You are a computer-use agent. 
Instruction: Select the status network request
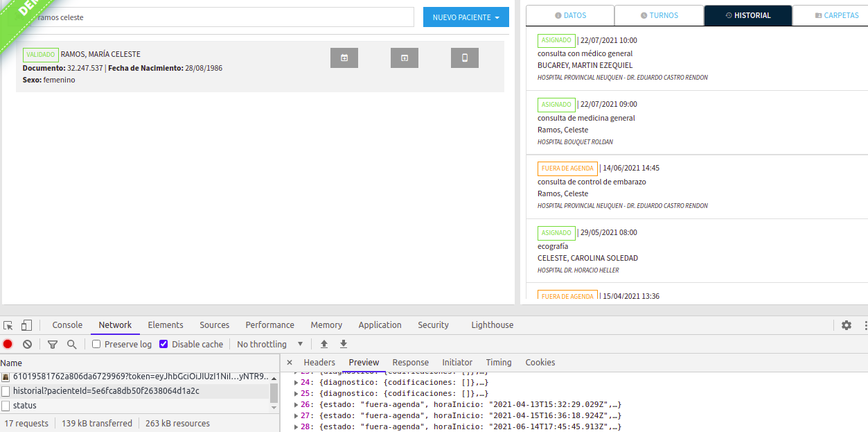pos(135,406)
